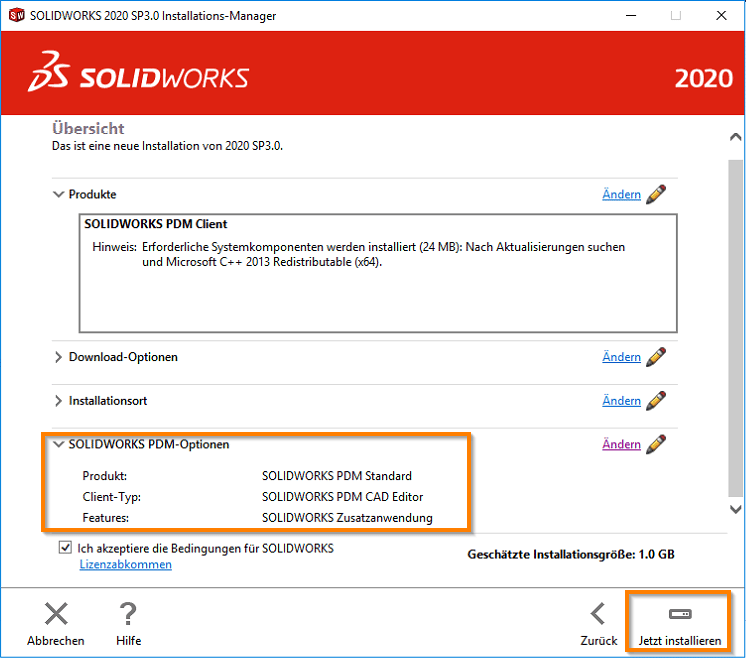Go back with the Zurück arrow

[x=598, y=613]
